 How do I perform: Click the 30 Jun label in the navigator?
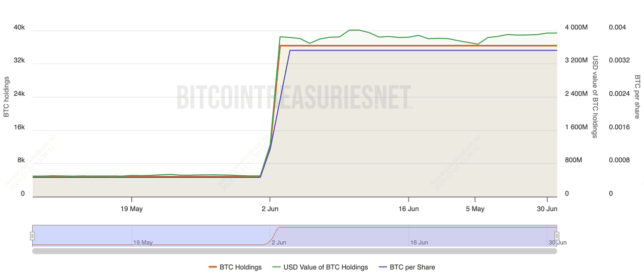coord(557,242)
